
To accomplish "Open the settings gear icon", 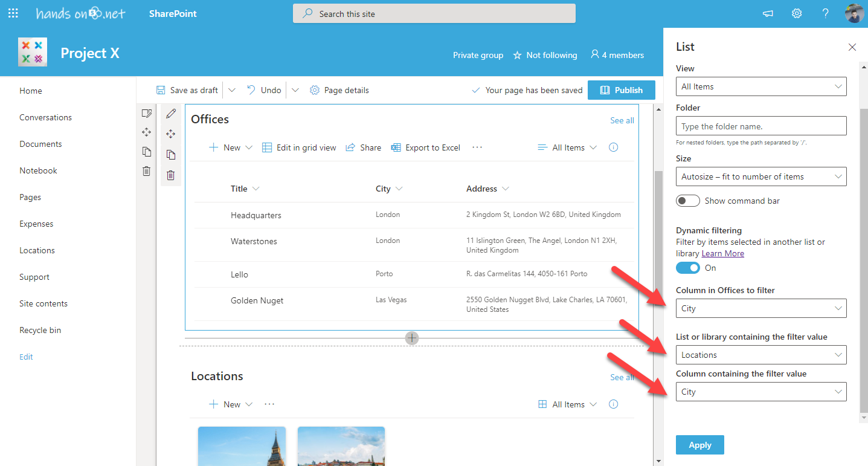I will 797,13.
